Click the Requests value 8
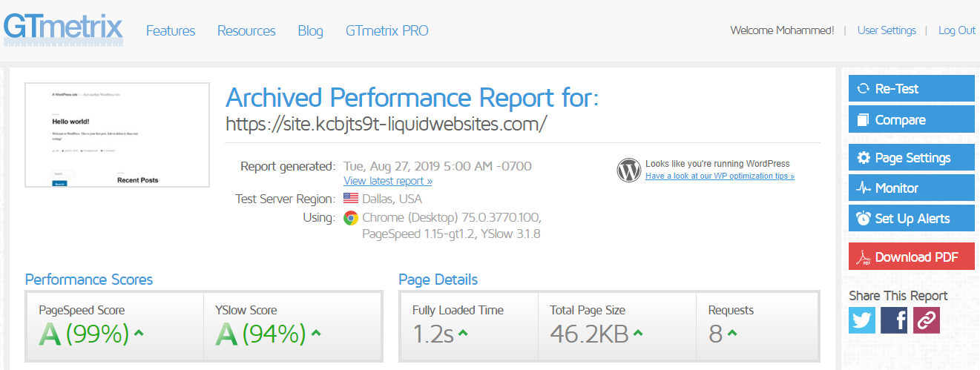Image resolution: width=980 pixels, height=370 pixels. [715, 334]
